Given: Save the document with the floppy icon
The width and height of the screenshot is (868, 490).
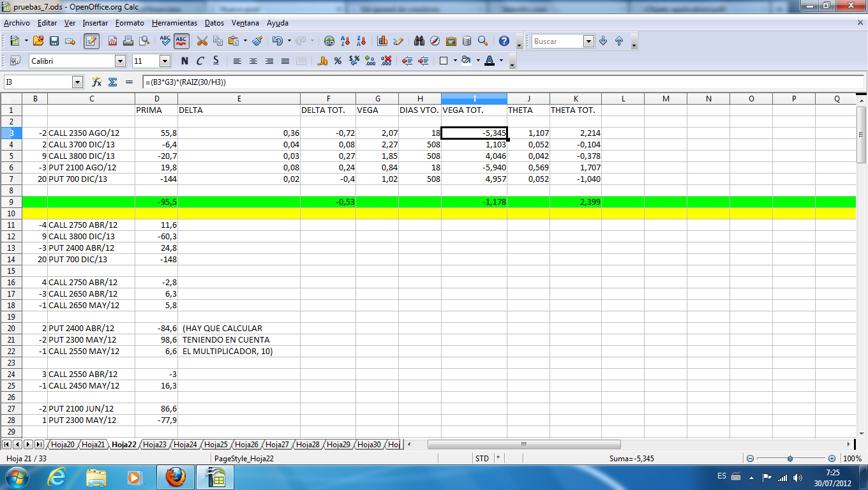Looking at the screenshot, I should (54, 41).
